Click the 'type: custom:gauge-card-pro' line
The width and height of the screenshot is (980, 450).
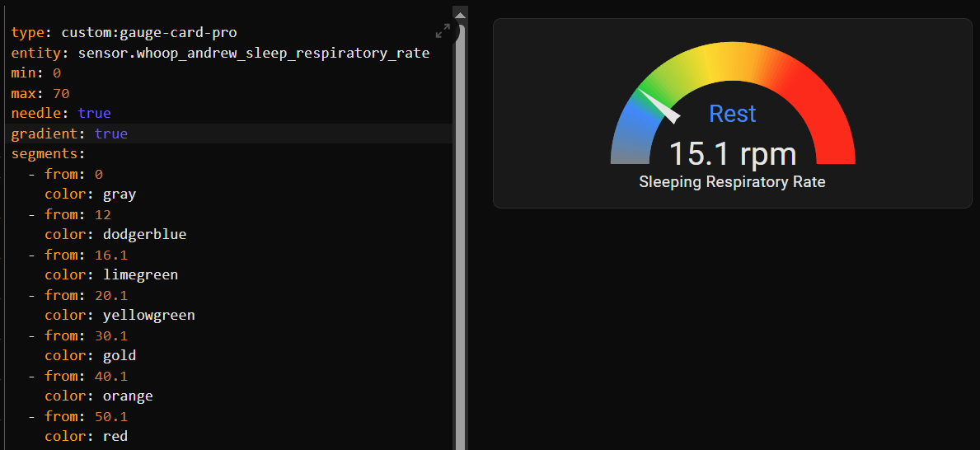tap(124, 32)
